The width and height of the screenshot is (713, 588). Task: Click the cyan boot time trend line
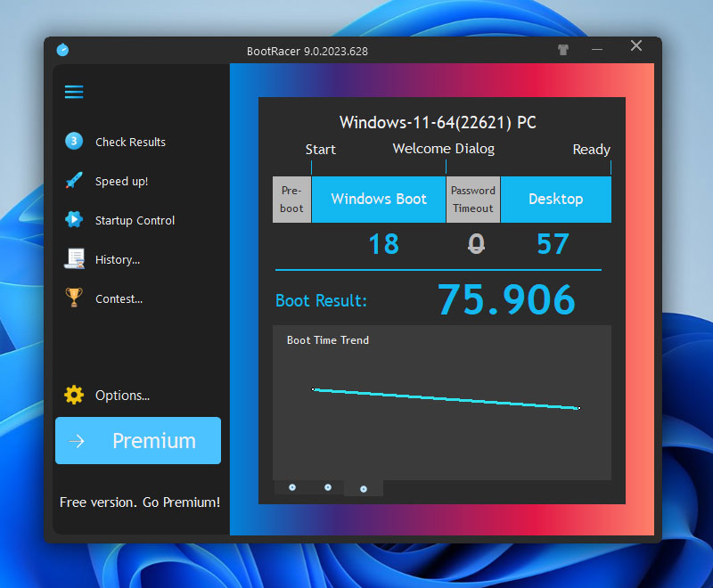pyautogui.click(x=446, y=398)
